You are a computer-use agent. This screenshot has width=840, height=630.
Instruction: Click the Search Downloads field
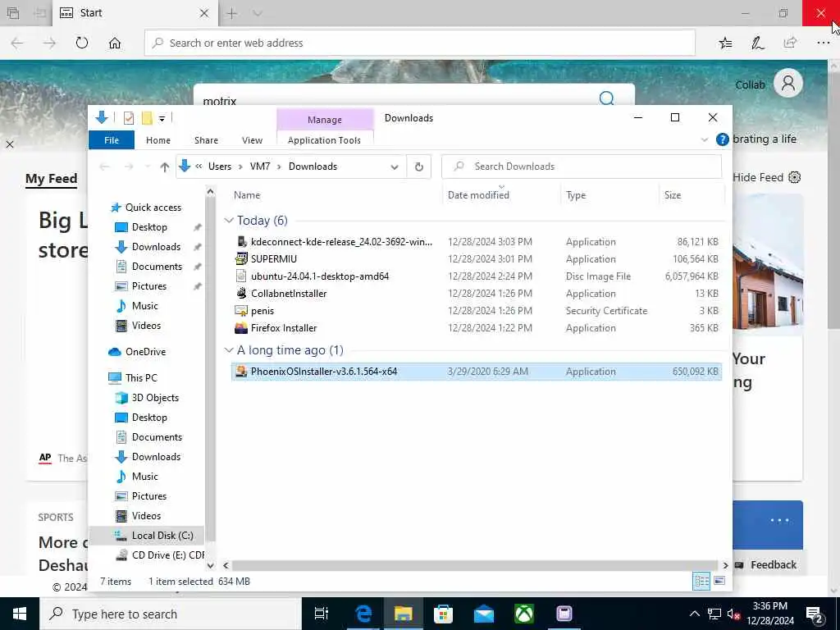(x=582, y=167)
